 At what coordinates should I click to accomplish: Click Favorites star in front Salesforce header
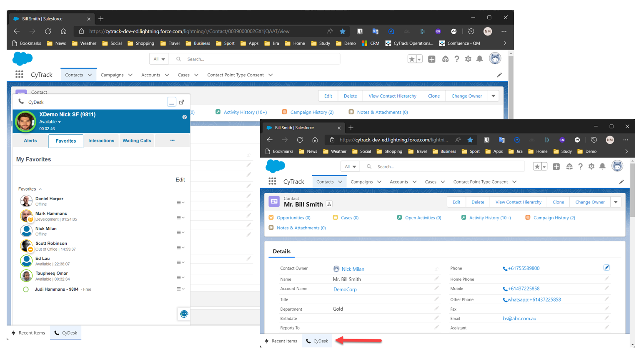(537, 166)
